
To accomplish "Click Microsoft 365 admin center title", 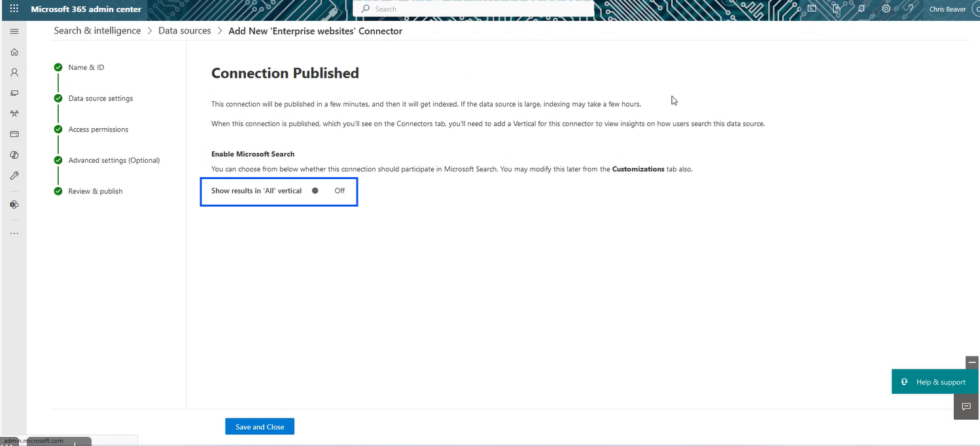I will coord(86,9).
